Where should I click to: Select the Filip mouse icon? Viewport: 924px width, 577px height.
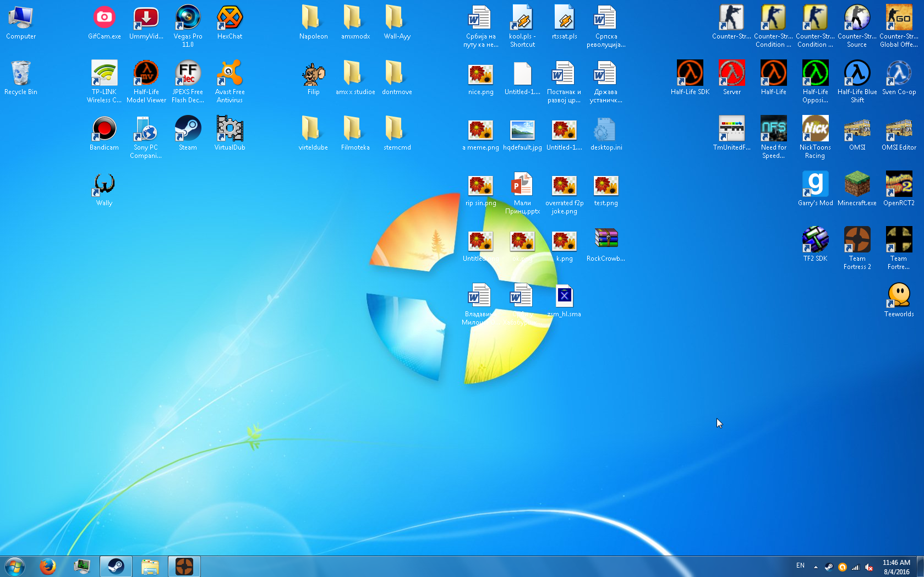pos(313,78)
